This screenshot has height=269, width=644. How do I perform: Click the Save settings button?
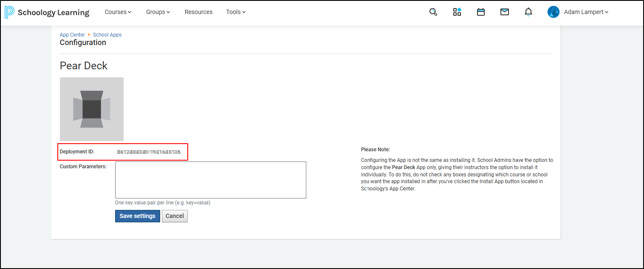tap(138, 216)
